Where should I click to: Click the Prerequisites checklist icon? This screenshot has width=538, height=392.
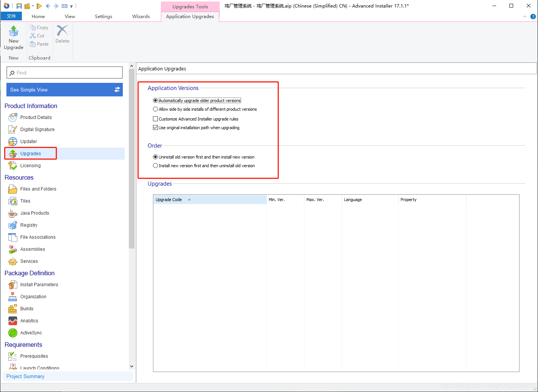pos(13,356)
